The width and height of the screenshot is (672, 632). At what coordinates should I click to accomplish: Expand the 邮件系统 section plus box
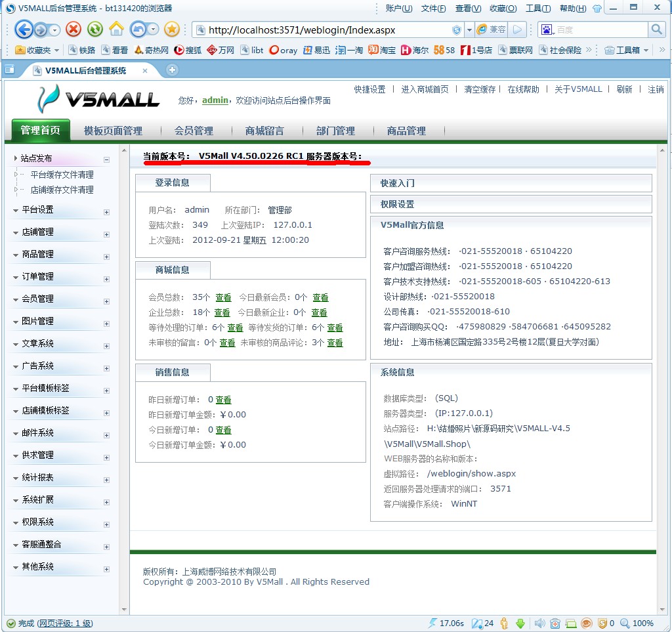coord(107,435)
